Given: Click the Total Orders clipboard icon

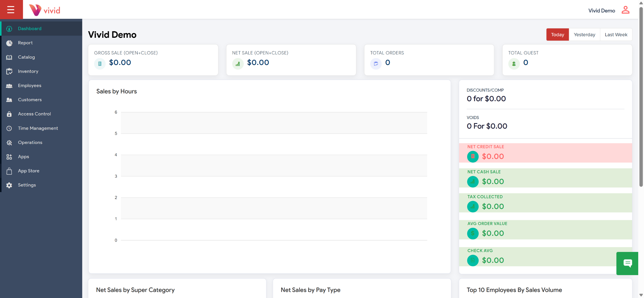Looking at the screenshot, I should (376, 64).
